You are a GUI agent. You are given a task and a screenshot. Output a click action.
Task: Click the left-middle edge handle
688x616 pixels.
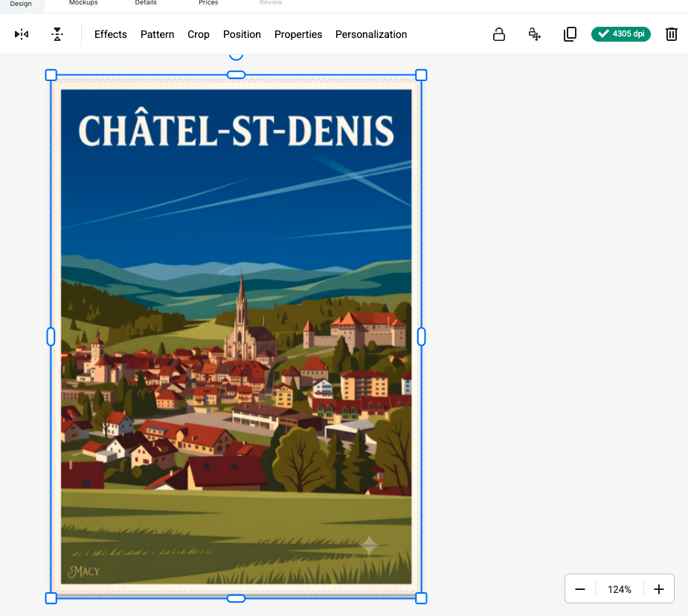coord(51,336)
